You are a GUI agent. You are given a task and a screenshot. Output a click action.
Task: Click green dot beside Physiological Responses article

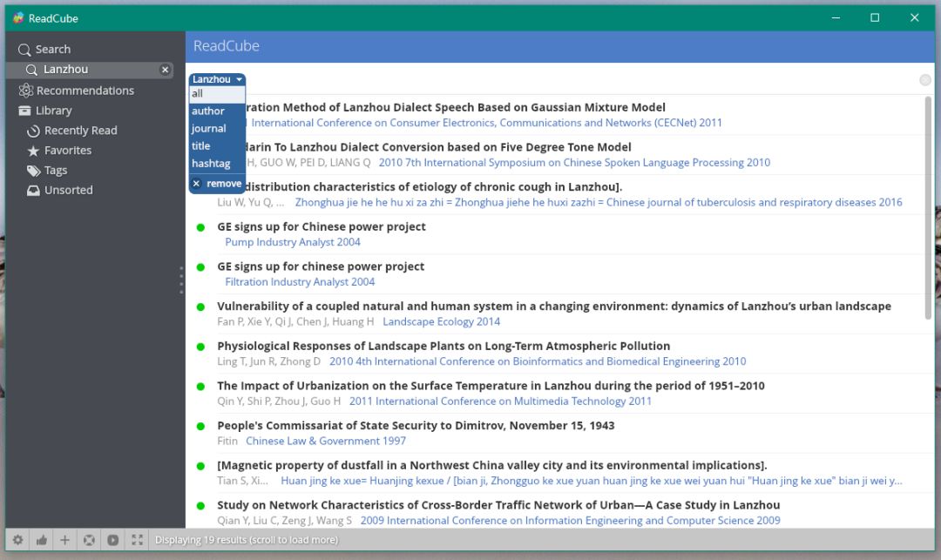(200, 347)
